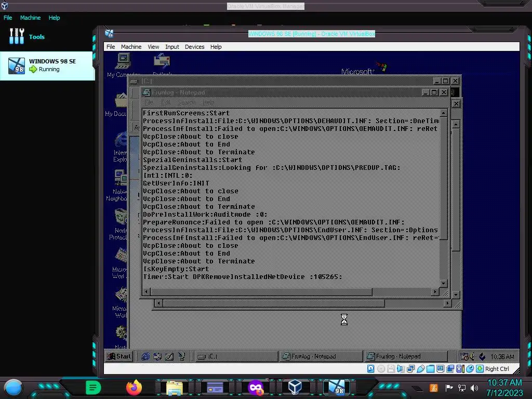Open host clock showing 10:37 AM

tap(504, 388)
